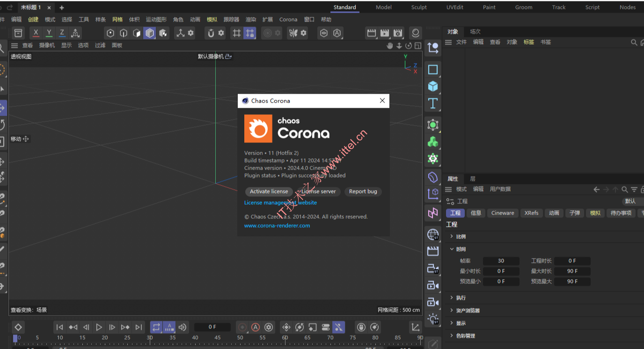The width and height of the screenshot is (644, 349).
Task: Switch to the 场次 tab
Action: (x=476, y=31)
